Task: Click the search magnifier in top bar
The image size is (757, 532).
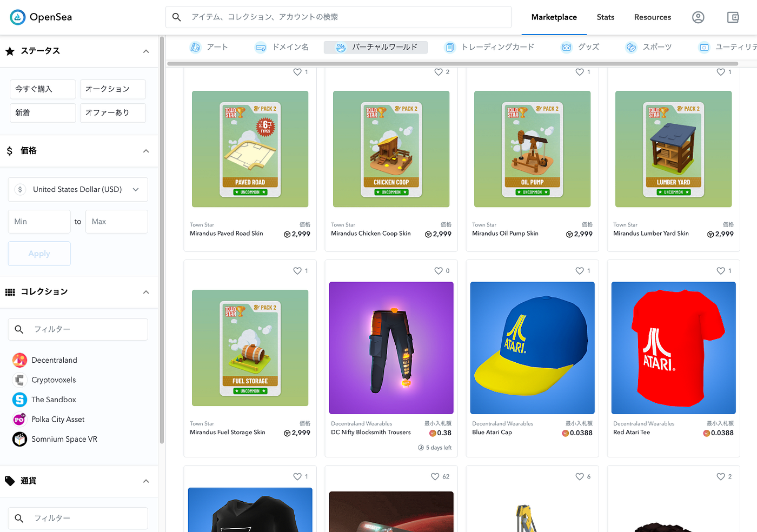Action: [x=176, y=17]
